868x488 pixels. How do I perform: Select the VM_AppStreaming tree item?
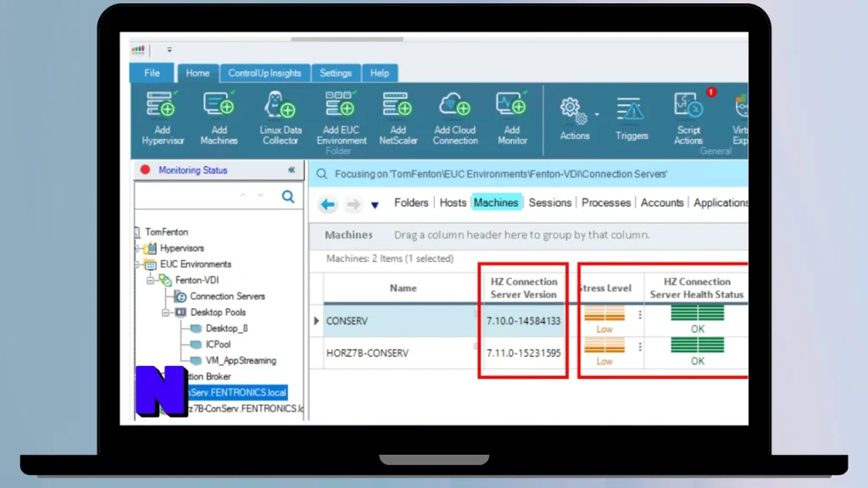[x=241, y=361]
